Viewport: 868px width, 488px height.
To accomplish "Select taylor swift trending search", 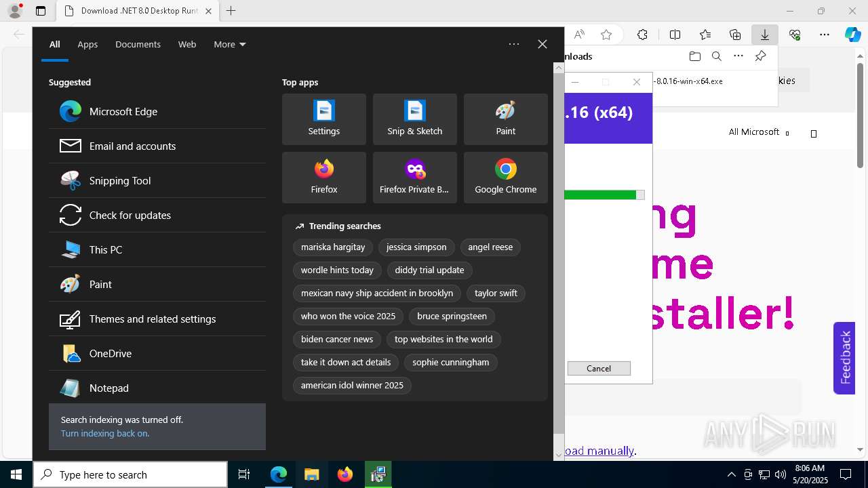I will click(x=496, y=293).
